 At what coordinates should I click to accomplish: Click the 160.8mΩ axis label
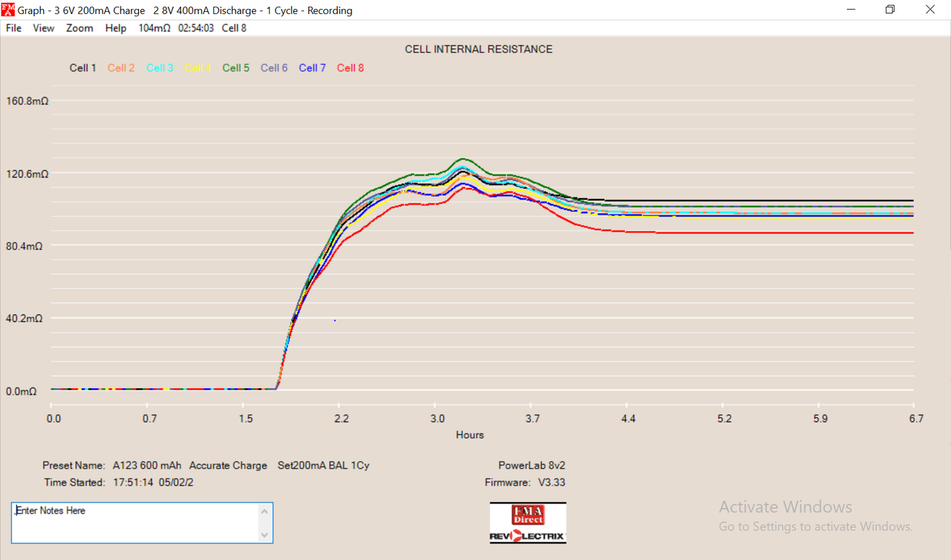[x=27, y=101]
